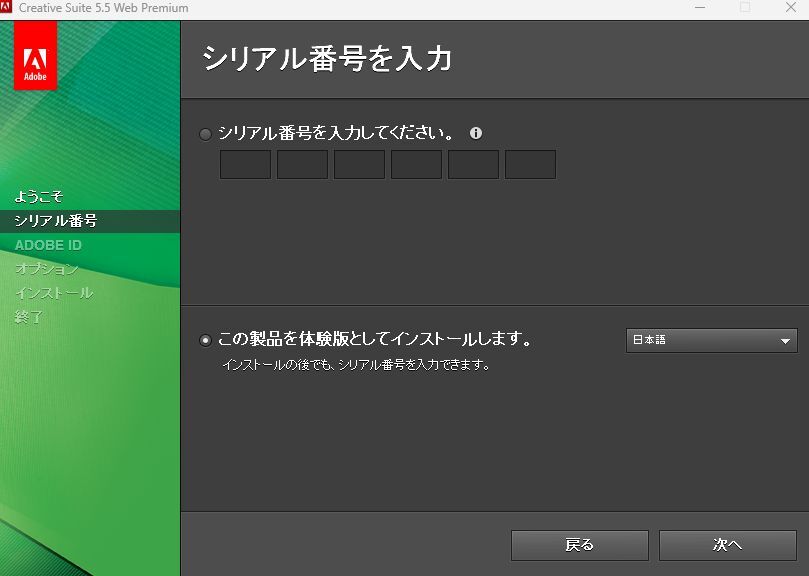The height and width of the screenshot is (576, 809).
Task: Click the last serial number field
Action: click(530, 165)
